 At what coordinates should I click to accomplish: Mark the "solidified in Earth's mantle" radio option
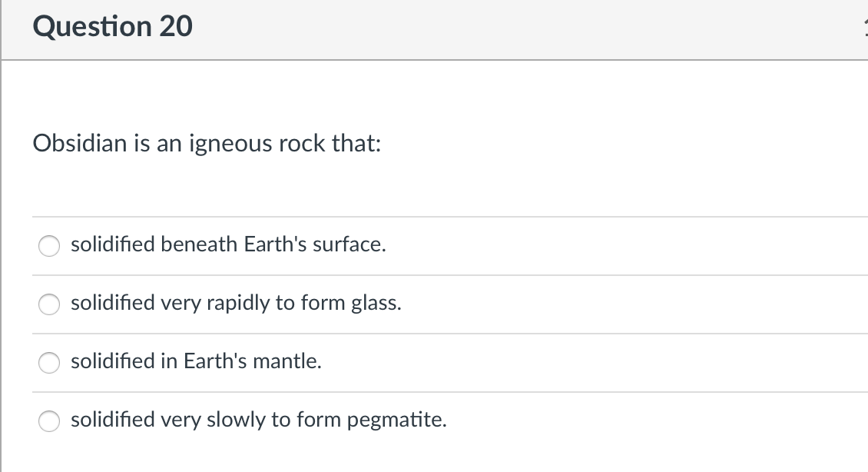pos(50,362)
